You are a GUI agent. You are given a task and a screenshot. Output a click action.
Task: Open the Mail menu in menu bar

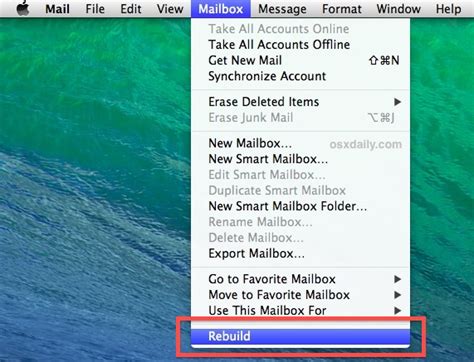pos(57,9)
